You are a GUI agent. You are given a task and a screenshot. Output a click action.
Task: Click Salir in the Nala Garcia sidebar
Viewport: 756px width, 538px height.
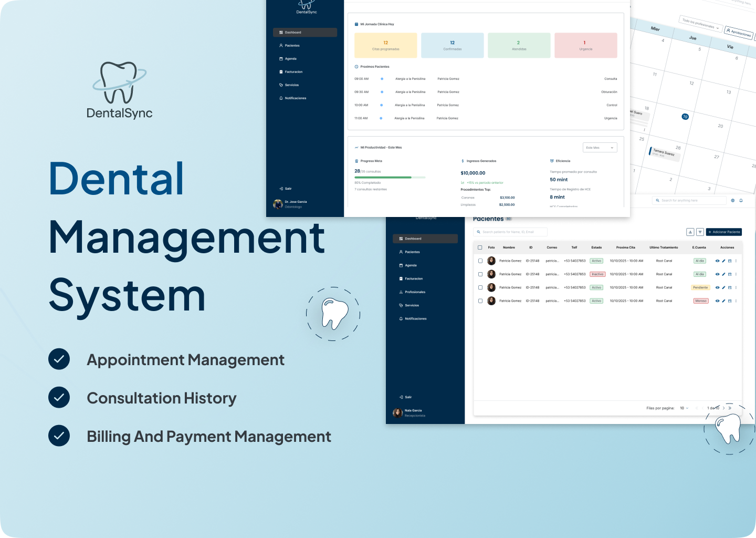point(408,397)
